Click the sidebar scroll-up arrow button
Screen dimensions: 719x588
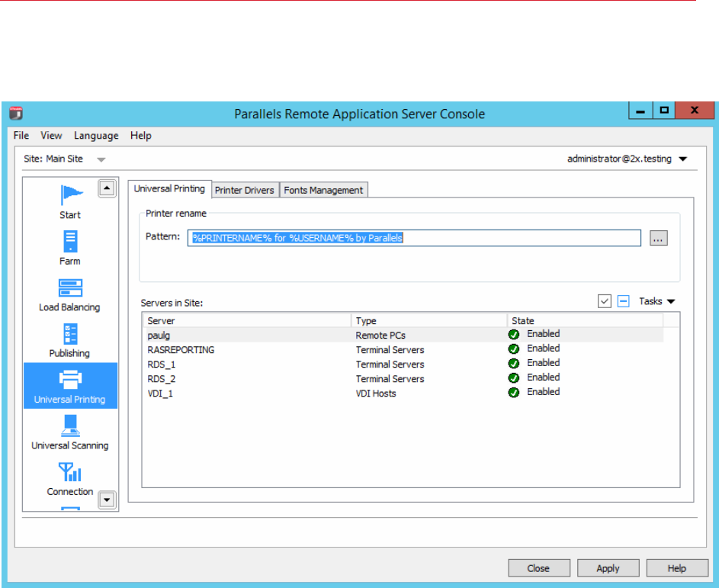(107, 188)
